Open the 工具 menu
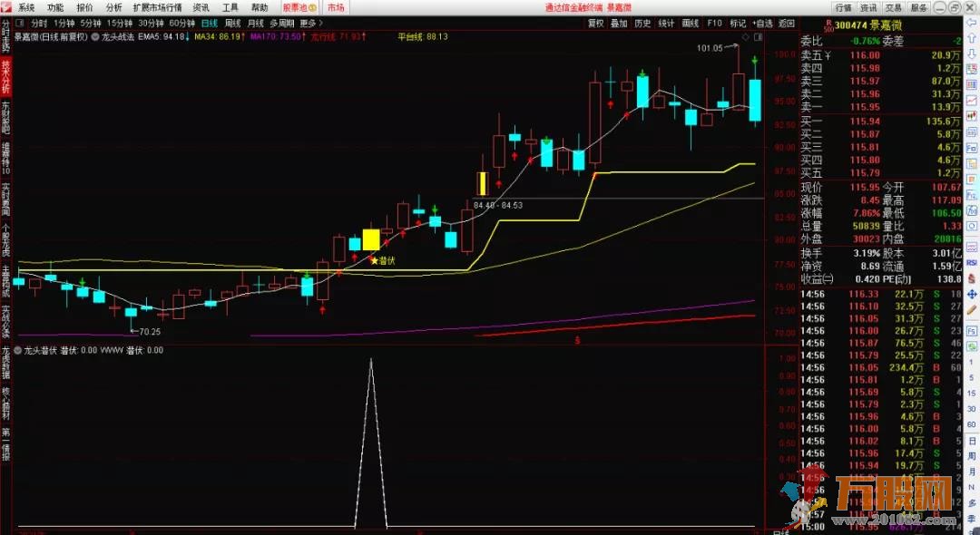Viewport: 980px width, 535px height. point(230,7)
